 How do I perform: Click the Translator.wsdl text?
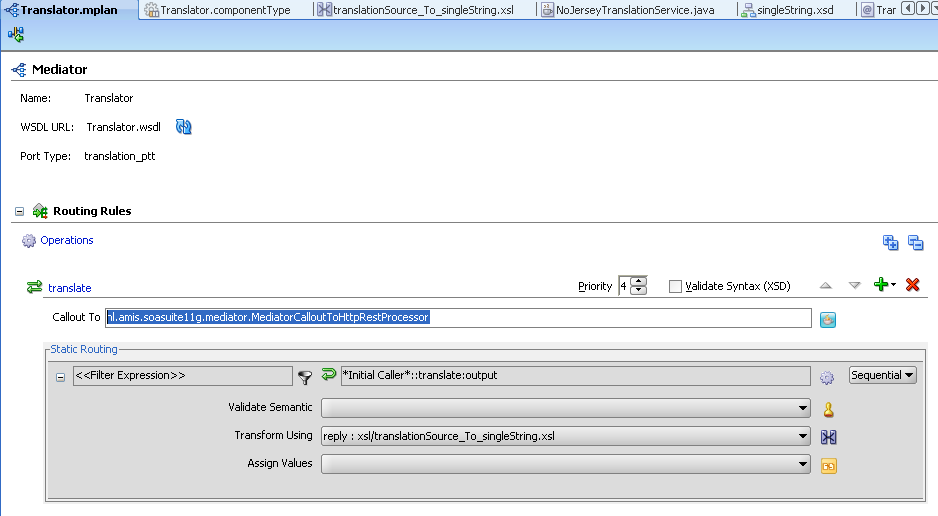coord(123,127)
